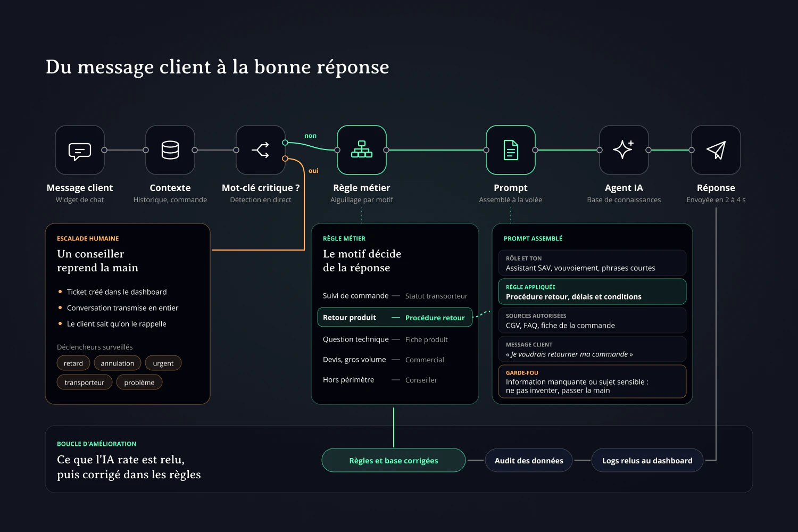Click the 'non' branch label
The width and height of the screenshot is (798, 532).
pyautogui.click(x=310, y=136)
